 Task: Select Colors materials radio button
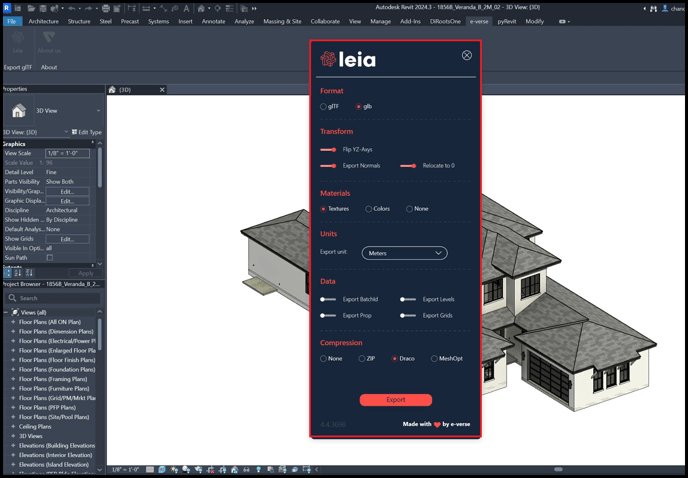(x=369, y=209)
